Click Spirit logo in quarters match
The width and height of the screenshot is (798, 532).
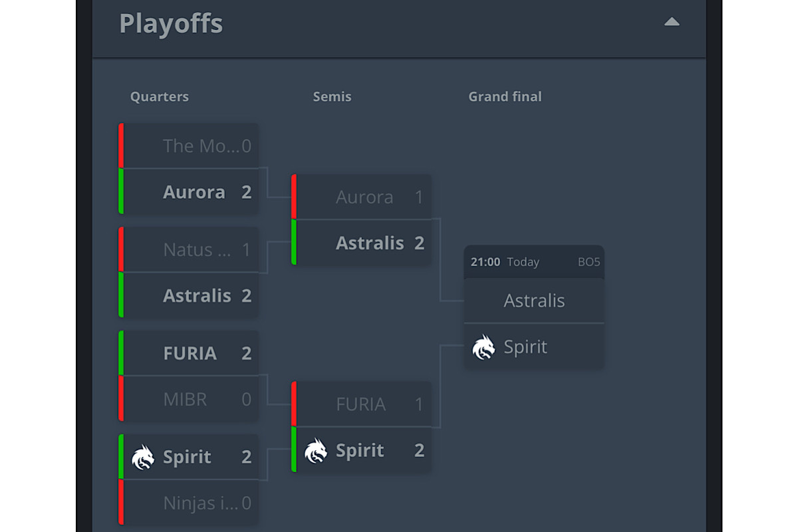tap(143, 458)
